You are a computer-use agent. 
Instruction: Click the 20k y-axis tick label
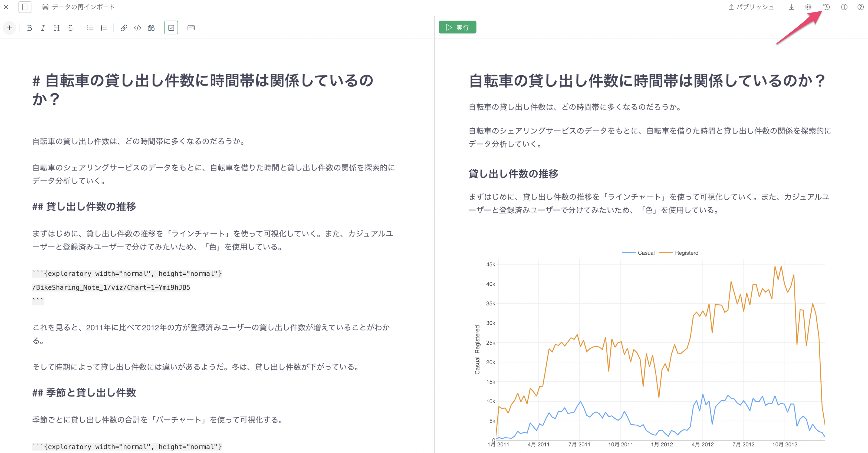491,362
